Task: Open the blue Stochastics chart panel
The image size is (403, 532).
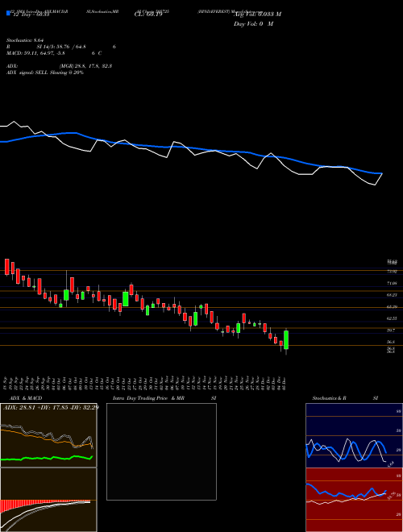Action: click(354, 435)
